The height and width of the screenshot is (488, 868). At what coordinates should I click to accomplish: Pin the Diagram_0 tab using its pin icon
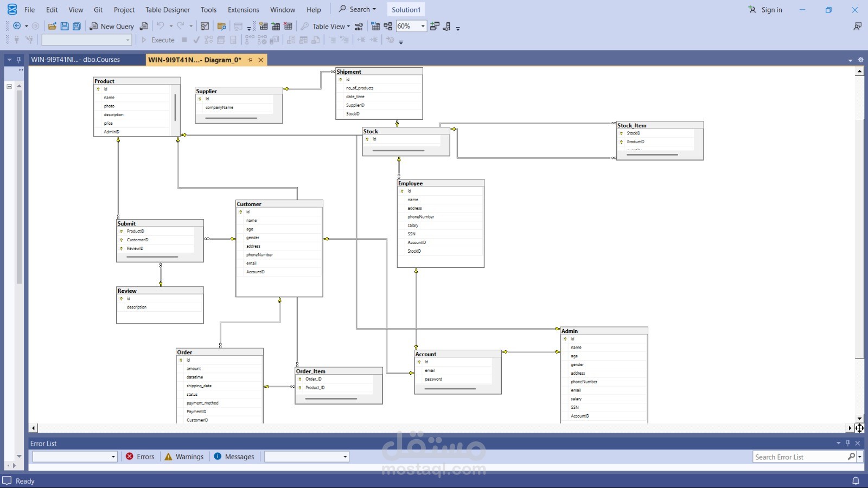point(250,60)
